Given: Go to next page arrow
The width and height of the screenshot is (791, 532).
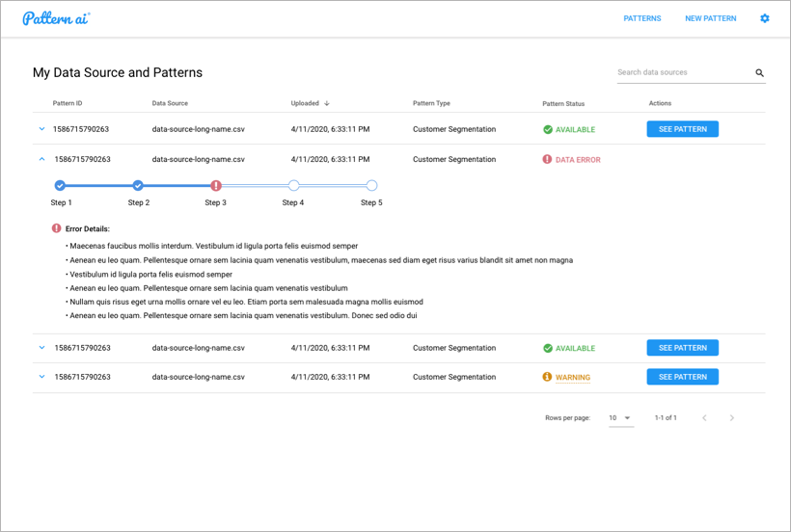Looking at the screenshot, I should pos(732,418).
